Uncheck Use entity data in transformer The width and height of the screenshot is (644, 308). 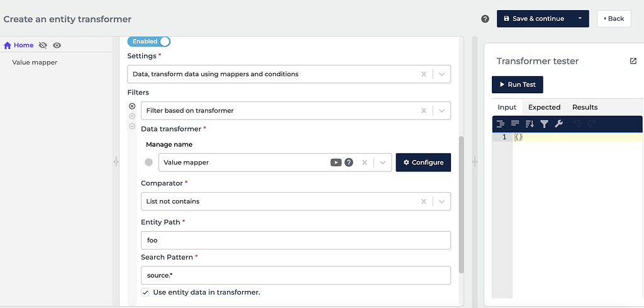coord(145,292)
